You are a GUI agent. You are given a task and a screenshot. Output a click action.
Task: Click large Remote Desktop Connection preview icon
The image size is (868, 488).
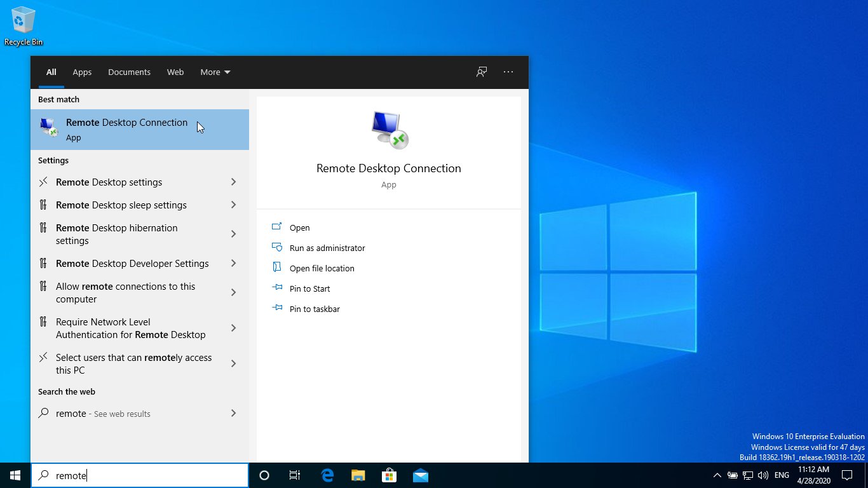click(389, 130)
